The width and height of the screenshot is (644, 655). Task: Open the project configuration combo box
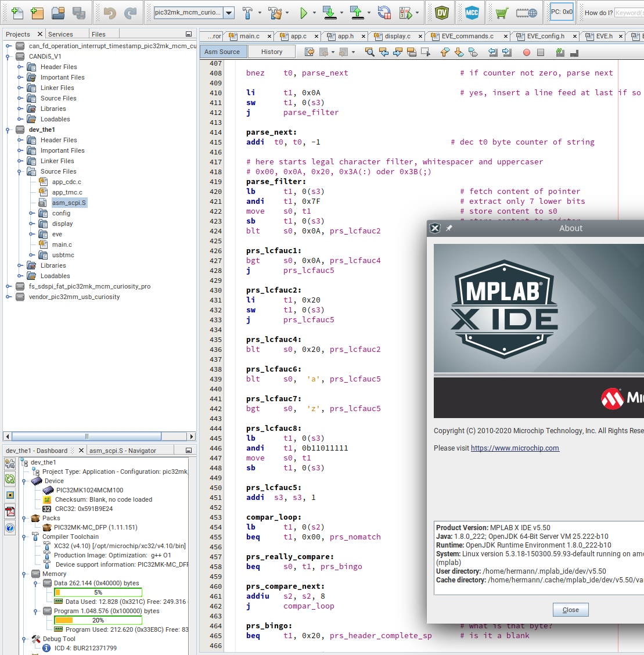click(194, 13)
